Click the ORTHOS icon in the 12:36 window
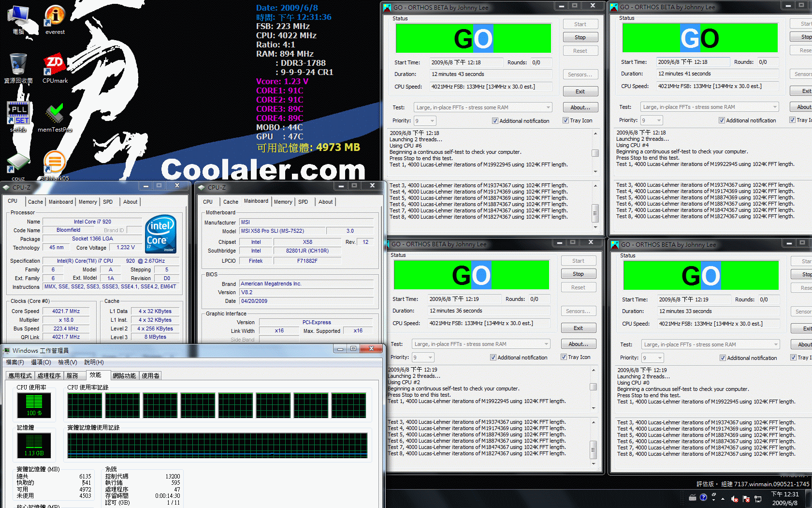This screenshot has width=812, height=508. [x=387, y=244]
